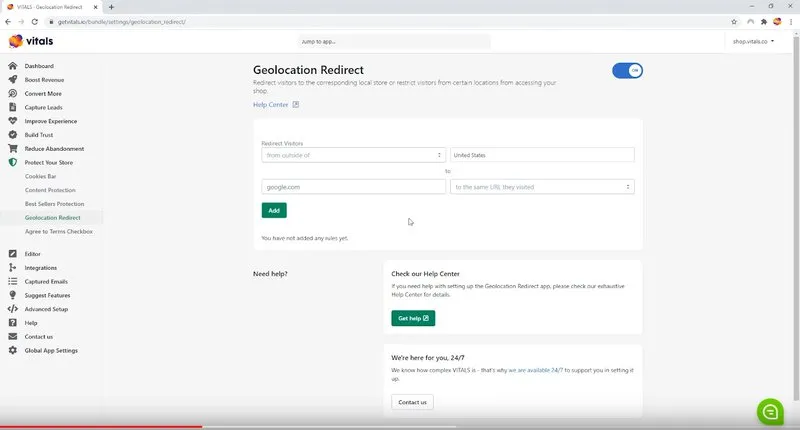The width and height of the screenshot is (800, 430).
Task: Click Suggest Features lightbulb icon
Action: click(13, 295)
